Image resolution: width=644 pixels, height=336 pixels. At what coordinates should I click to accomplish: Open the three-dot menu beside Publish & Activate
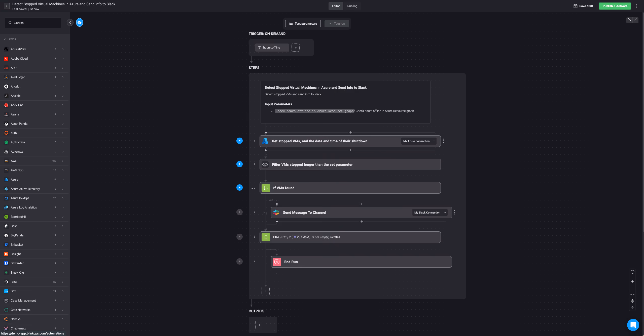tap(637, 6)
